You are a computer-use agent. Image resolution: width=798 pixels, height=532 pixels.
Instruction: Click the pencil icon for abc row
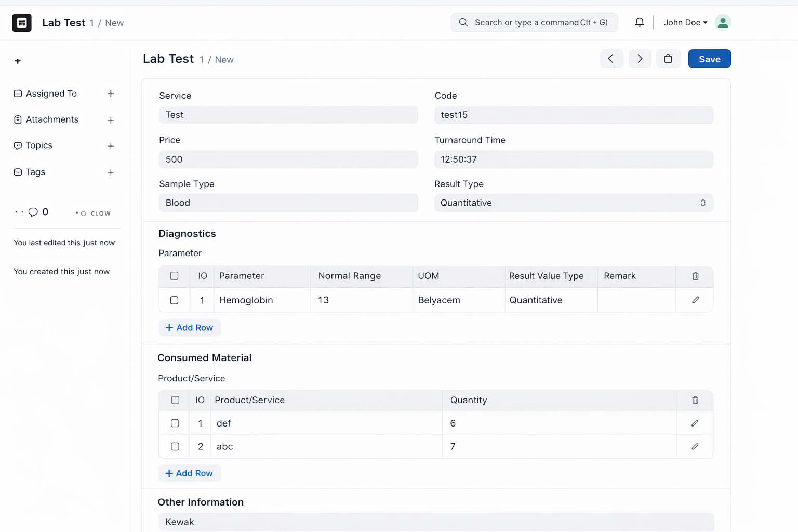(695, 446)
